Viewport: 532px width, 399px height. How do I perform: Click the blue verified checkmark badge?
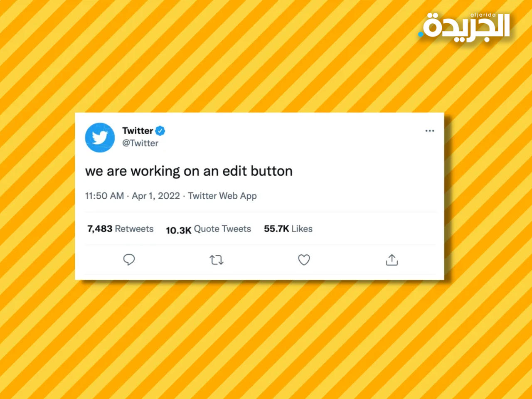(x=160, y=131)
